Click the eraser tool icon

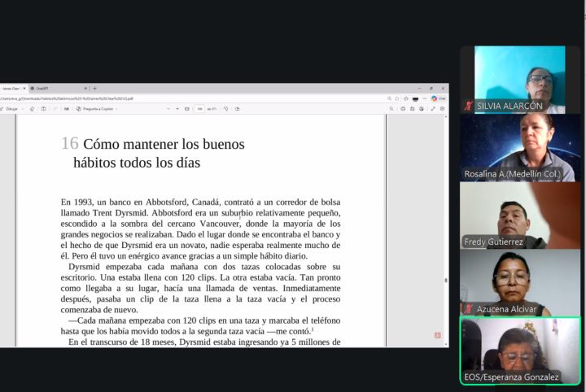pos(33,108)
